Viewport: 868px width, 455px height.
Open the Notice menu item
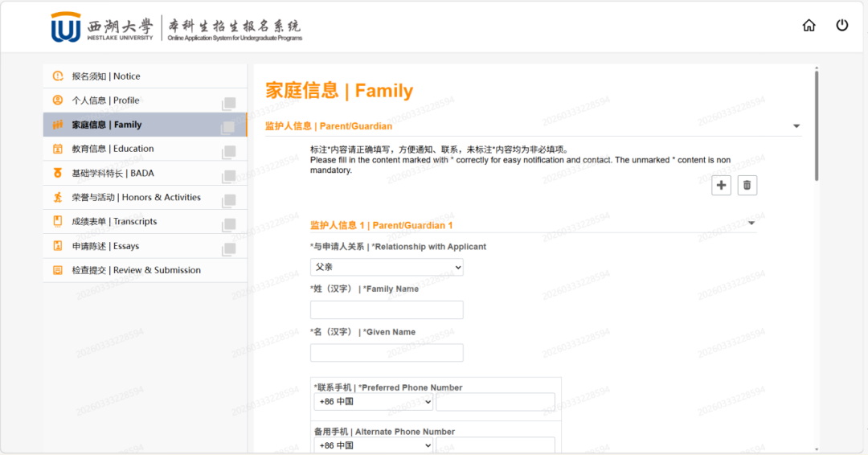tap(145, 76)
